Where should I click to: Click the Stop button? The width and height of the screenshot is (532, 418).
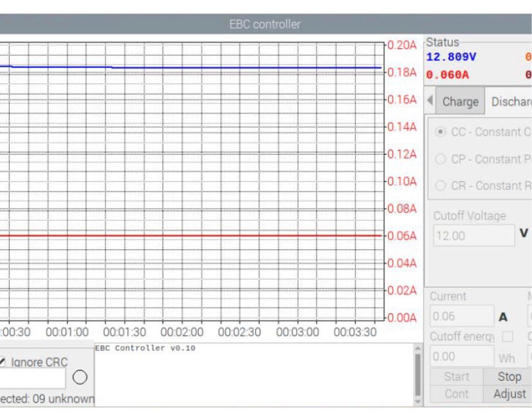click(x=509, y=376)
